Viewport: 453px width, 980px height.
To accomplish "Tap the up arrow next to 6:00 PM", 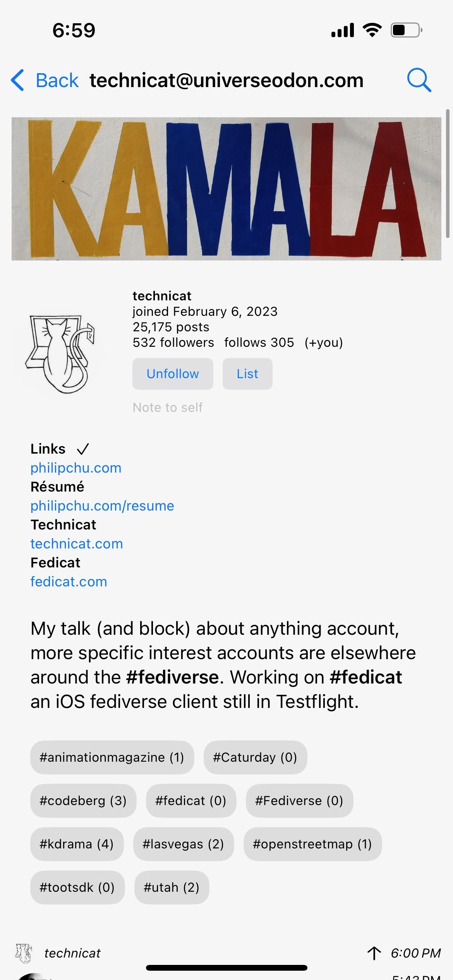I will pos(374,953).
